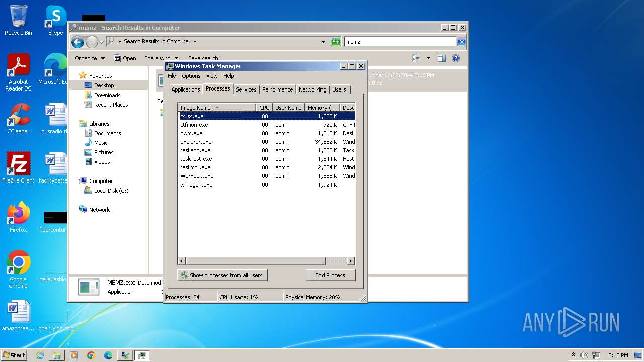Image resolution: width=644 pixels, height=362 pixels.
Task: Toggle the Explorer preview pane icon
Action: (x=442, y=58)
